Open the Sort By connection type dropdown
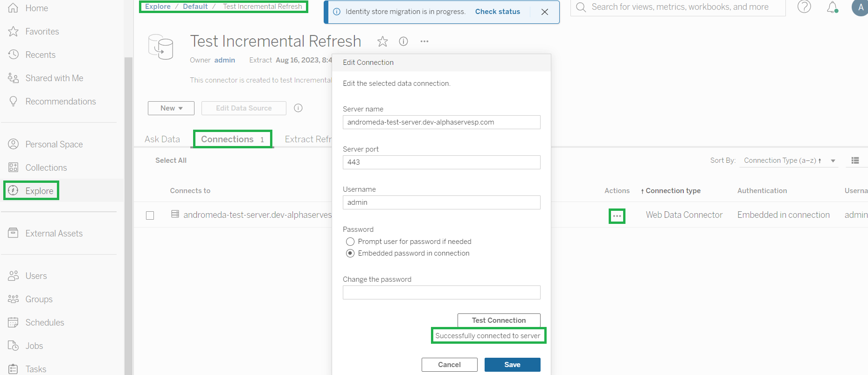This screenshot has width=868, height=375. (x=788, y=160)
